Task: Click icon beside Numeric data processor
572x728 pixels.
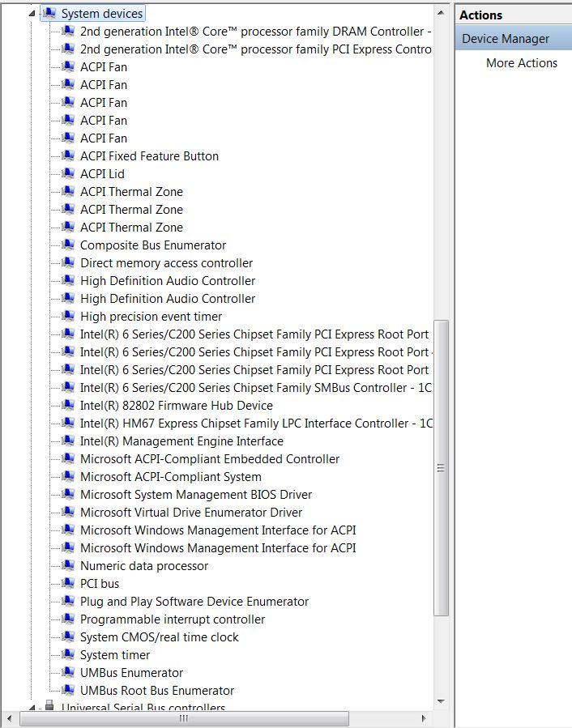Action: [x=68, y=565]
